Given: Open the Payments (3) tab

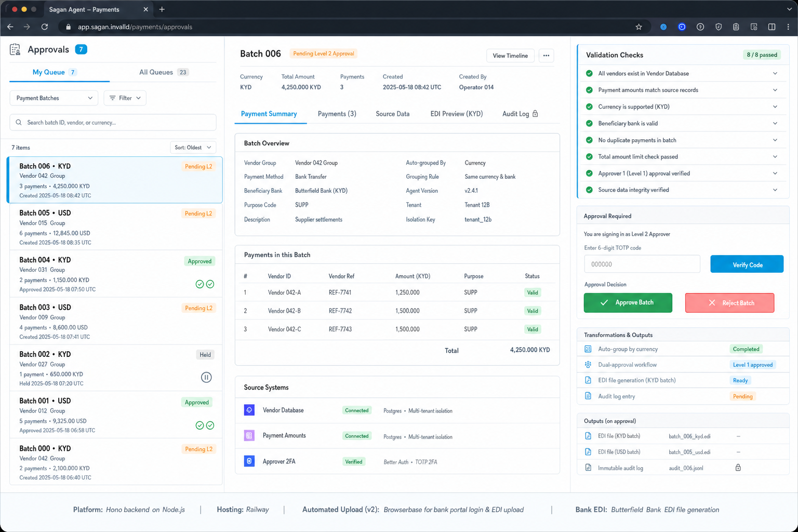Looking at the screenshot, I should tap(337, 114).
